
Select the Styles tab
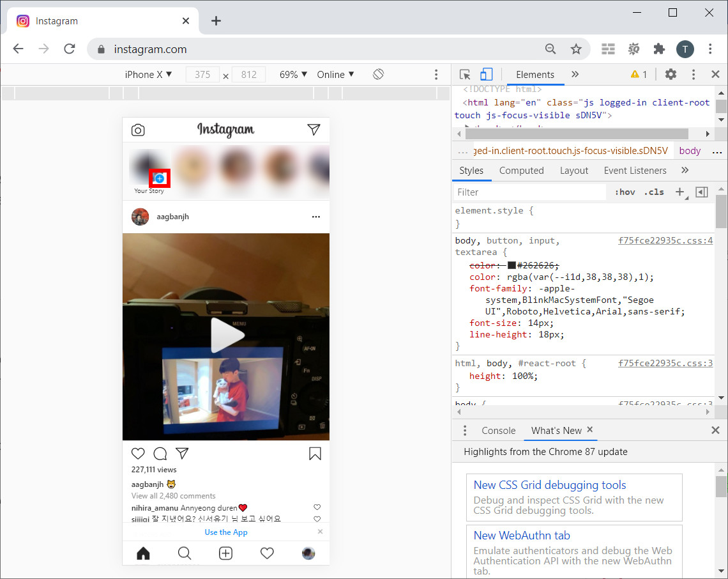471,171
